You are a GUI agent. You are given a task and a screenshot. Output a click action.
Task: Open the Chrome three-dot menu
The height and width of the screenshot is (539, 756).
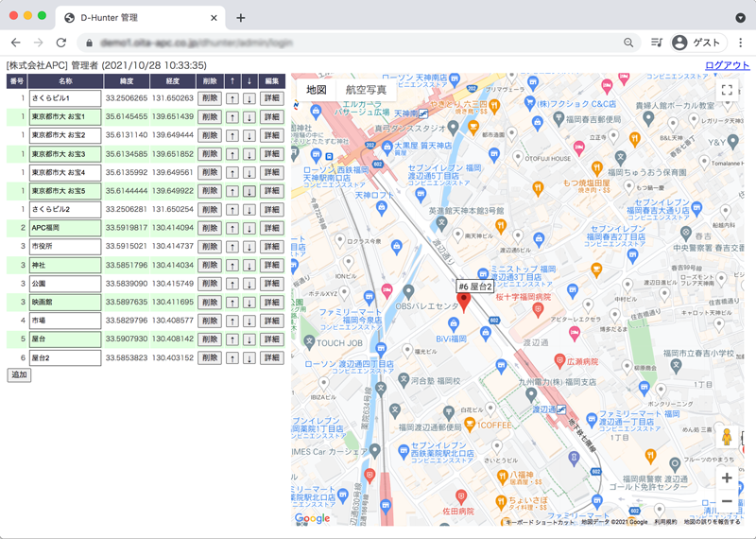click(x=741, y=43)
